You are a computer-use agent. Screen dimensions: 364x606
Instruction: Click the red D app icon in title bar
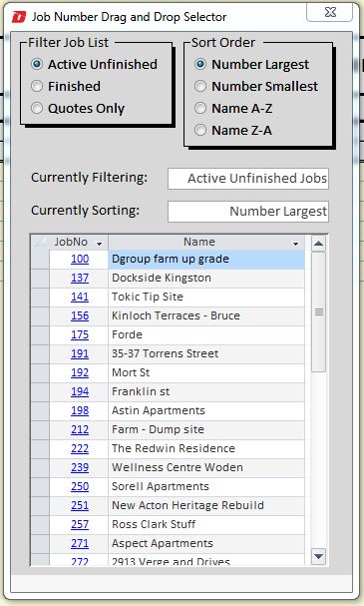[x=19, y=17]
